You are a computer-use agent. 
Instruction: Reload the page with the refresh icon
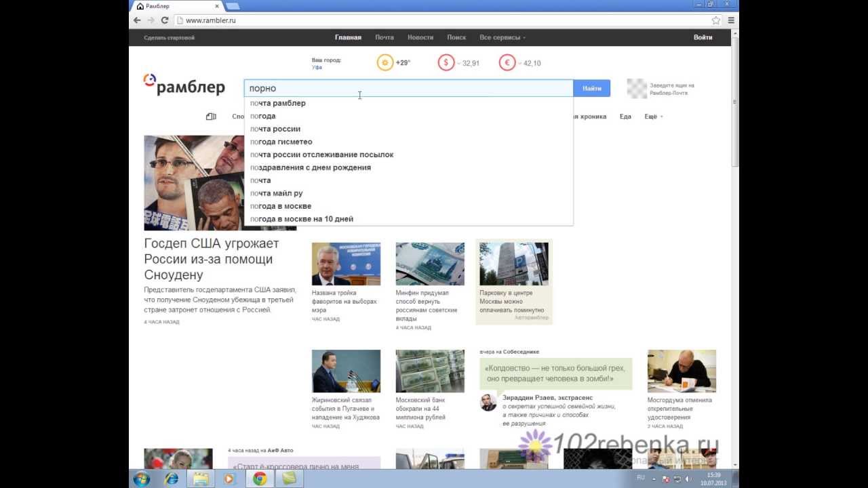165,20
